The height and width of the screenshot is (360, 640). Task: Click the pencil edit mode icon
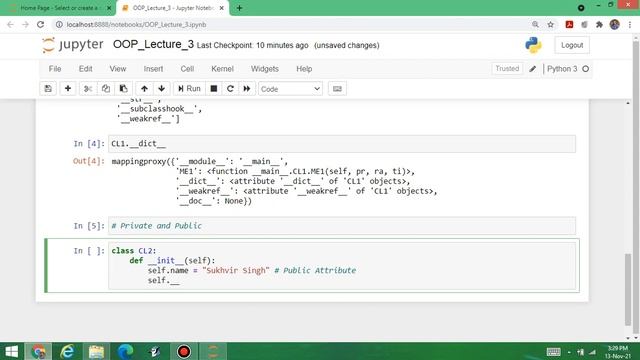[x=533, y=69]
